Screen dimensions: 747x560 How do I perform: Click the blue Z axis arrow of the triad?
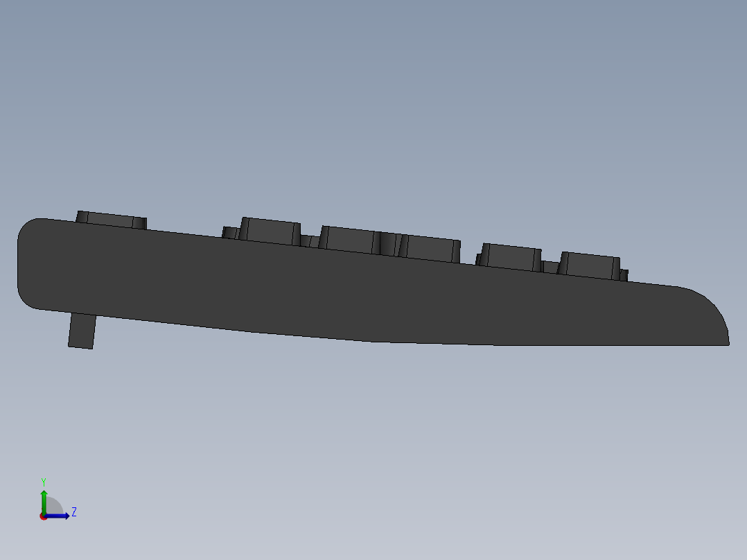tap(57, 516)
